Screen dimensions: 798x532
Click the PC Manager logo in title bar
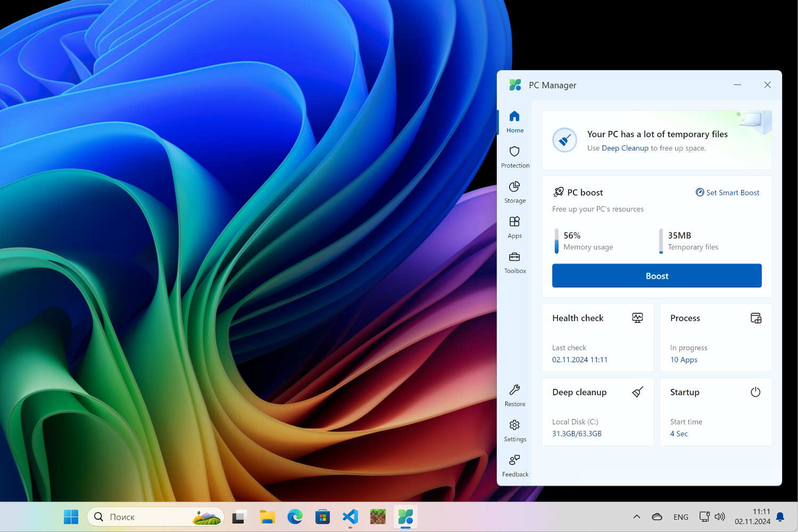(515, 85)
